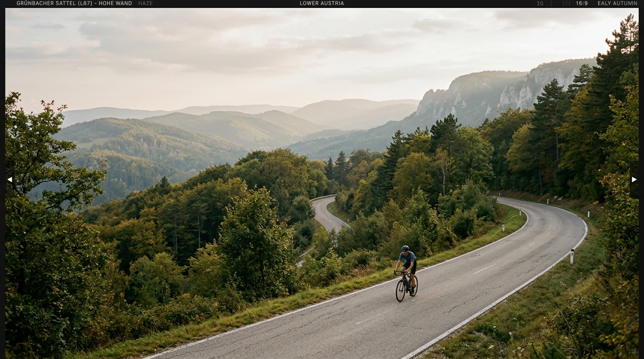Click the white roadside marker post
Viewport: 644px width, 359px height.
click(x=572, y=257)
